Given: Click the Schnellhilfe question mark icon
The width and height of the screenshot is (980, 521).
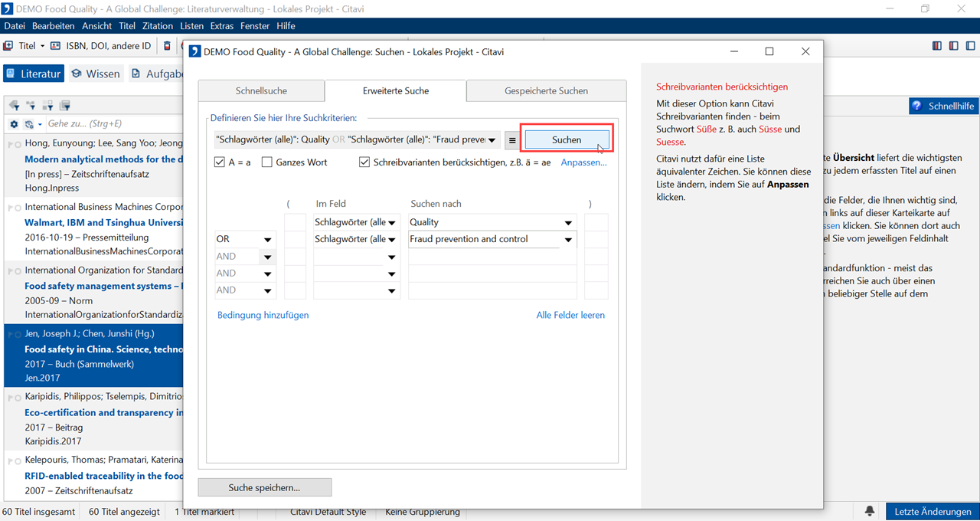Looking at the screenshot, I should pos(917,106).
